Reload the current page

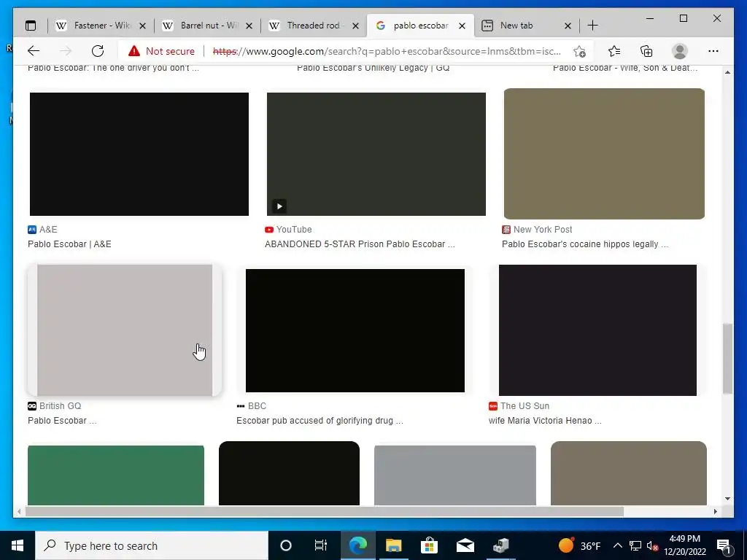(x=98, y=51)
